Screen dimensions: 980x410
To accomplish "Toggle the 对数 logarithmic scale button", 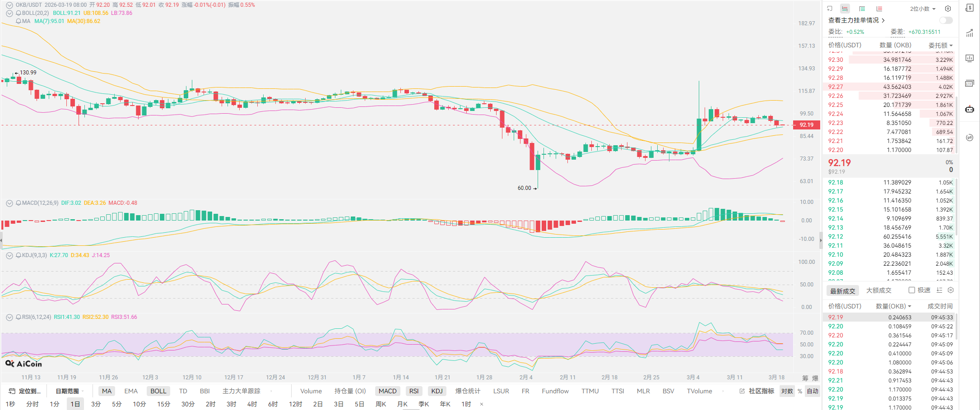I will point(787,391).
